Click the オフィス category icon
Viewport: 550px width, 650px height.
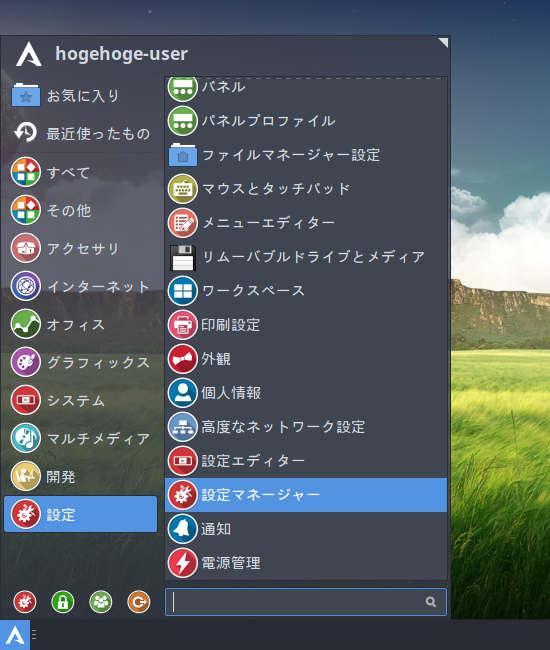coord(26,324)
